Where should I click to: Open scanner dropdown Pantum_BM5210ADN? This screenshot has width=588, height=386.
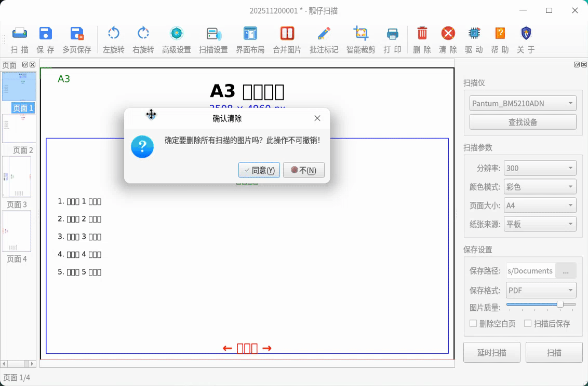tap(523, 103)
